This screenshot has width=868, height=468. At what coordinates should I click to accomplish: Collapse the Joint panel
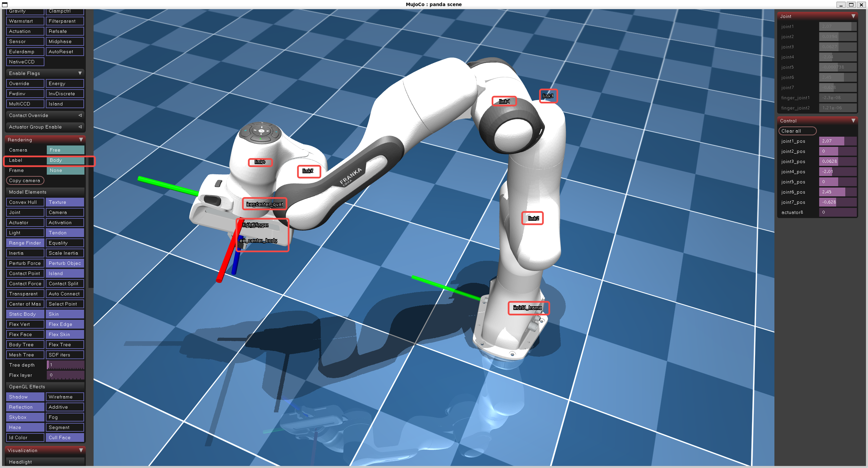[x=853, y=16]
